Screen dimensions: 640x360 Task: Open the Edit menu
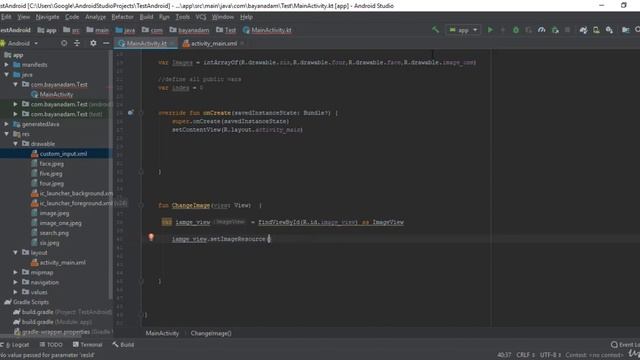6,17
